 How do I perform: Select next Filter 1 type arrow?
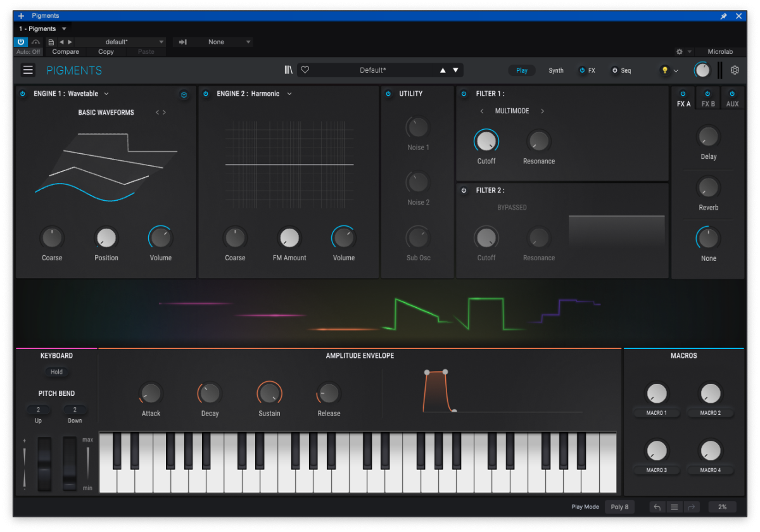542,111
